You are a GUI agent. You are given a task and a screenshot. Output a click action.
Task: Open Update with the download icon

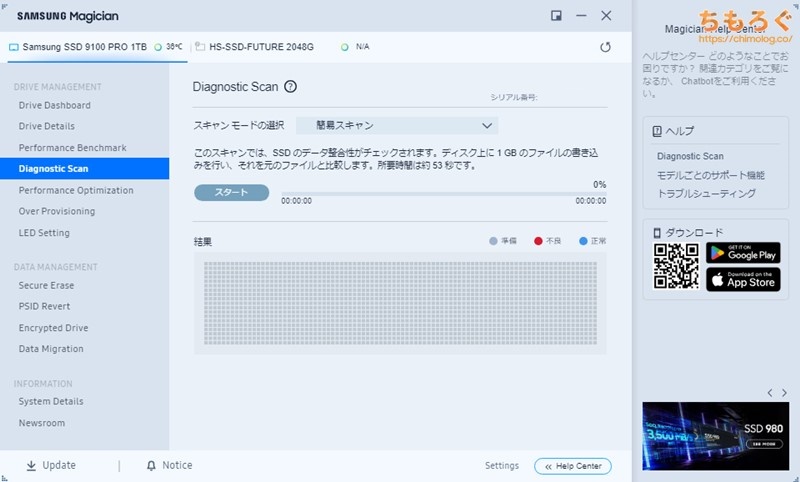point(31,465)
